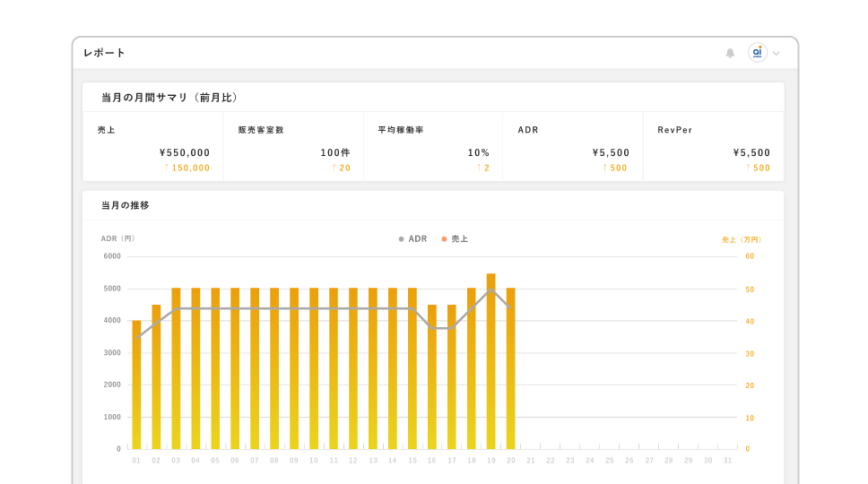This screenshot has height=484, width=868.
Task: Click the bar for day 20
Action: click(511, 368)
